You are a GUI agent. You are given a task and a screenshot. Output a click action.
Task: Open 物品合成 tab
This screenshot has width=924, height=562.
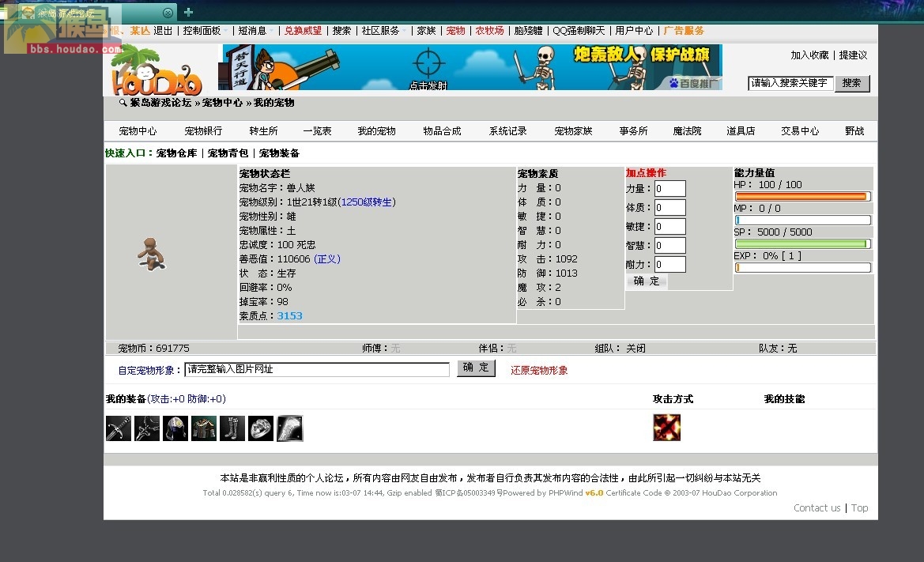tap(442, 130)
